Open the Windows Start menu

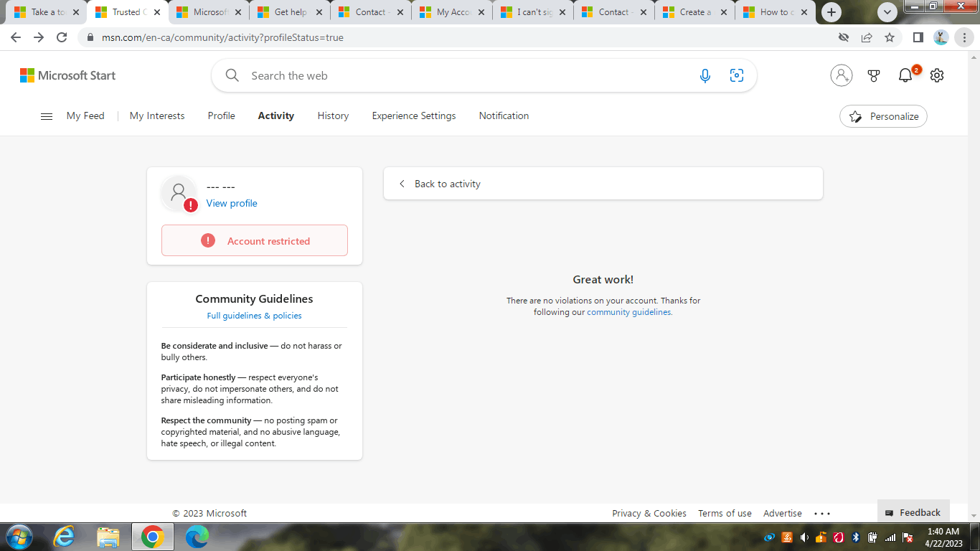19,537
